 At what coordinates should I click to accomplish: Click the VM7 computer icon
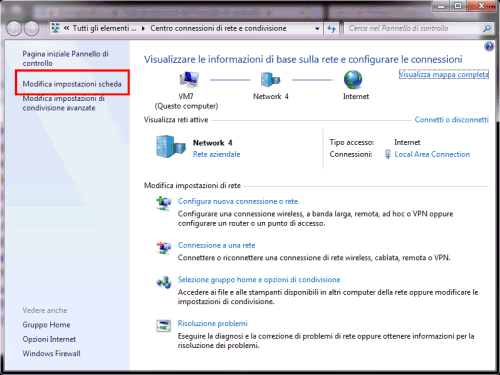(x=189, y=79)
